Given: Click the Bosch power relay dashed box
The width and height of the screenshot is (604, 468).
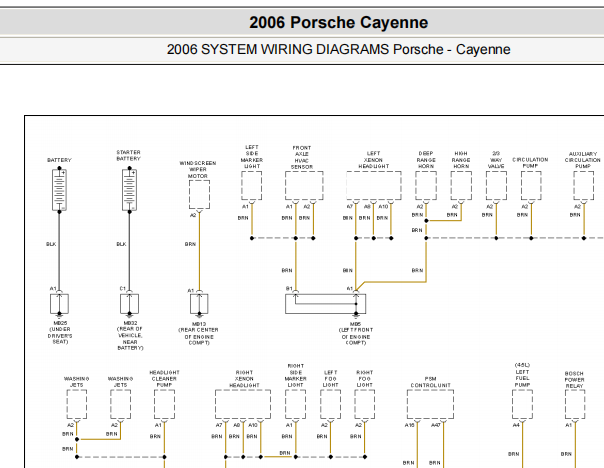Looking at the screenshot, I should 575,404.
